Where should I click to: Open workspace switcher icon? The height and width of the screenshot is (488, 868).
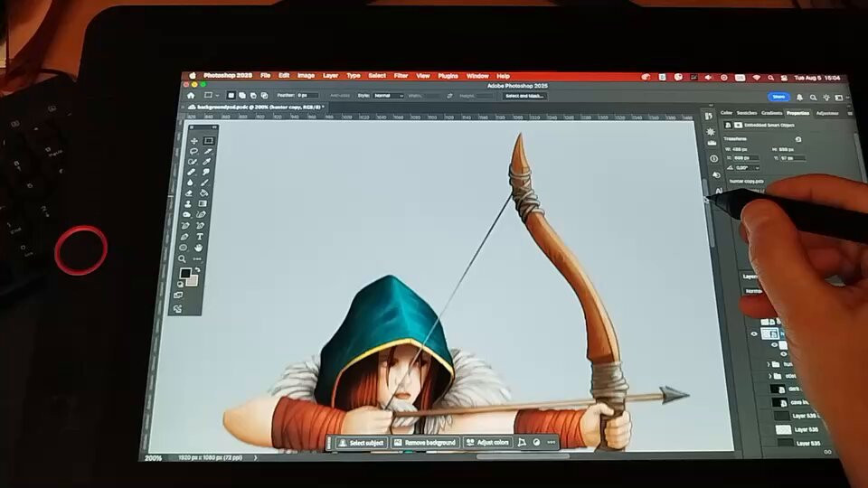coord(839,98)
